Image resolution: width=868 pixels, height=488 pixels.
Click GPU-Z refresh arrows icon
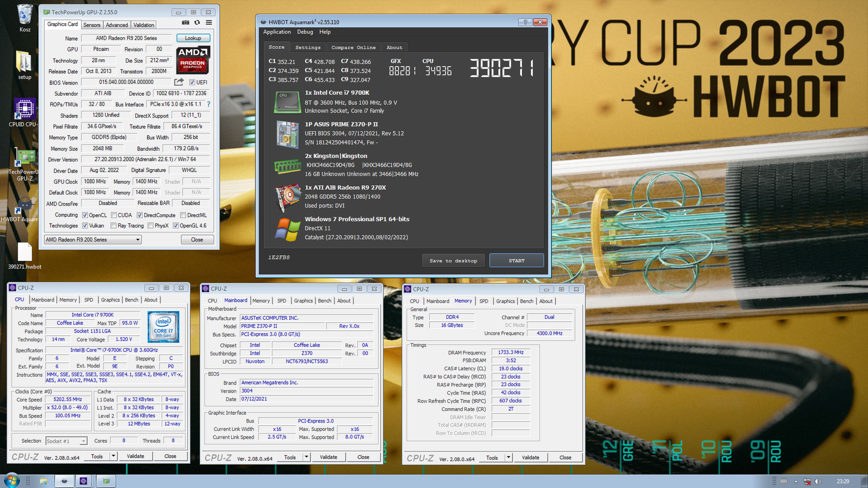(197, 23)
